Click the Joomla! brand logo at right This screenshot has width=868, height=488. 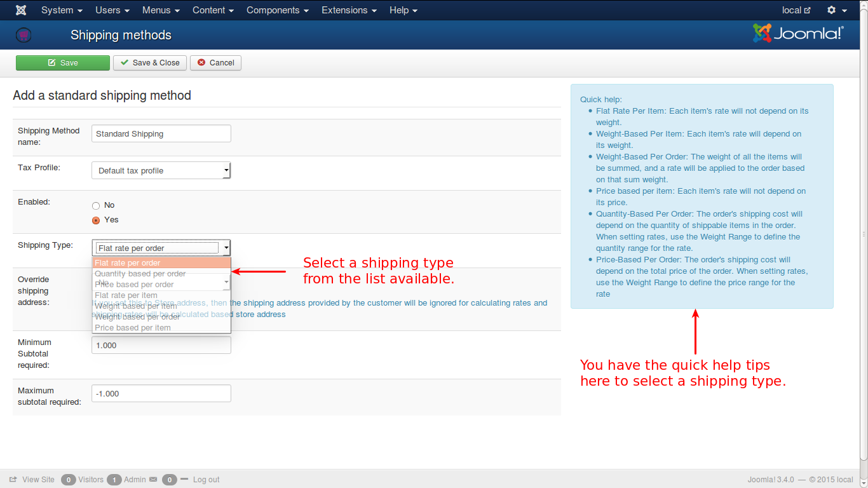(798, 34)
